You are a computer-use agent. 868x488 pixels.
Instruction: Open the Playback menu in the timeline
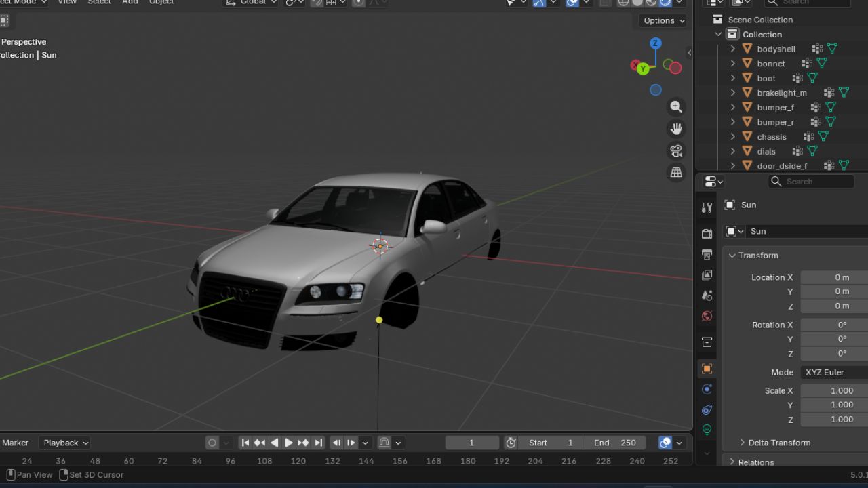pyautogui.click(x=64, y=443)
